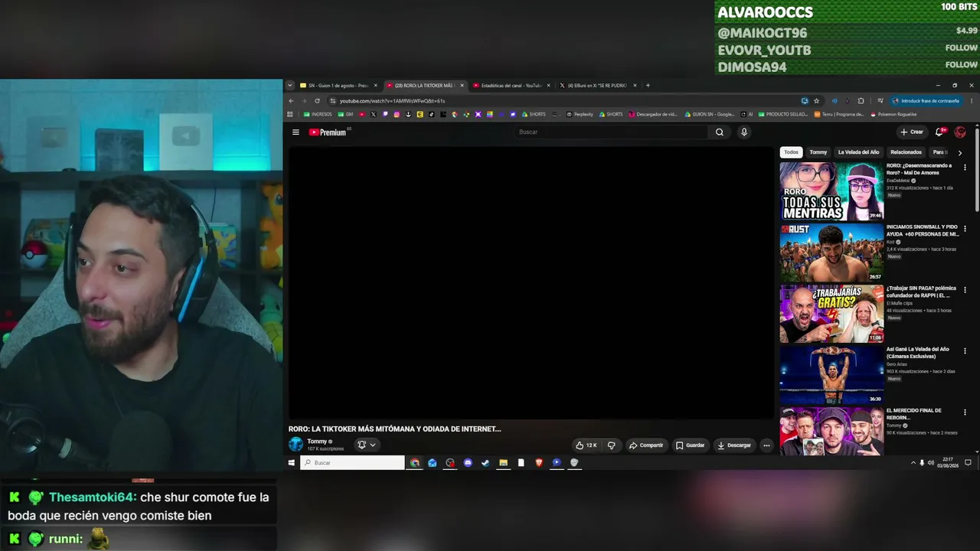Open Tommy's channel avatar
Viewport: 980px width, 551px height.
click(296, 445)
